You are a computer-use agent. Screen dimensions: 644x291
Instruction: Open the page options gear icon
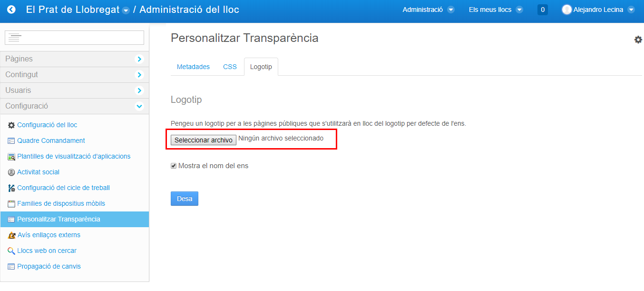point(638,40)
